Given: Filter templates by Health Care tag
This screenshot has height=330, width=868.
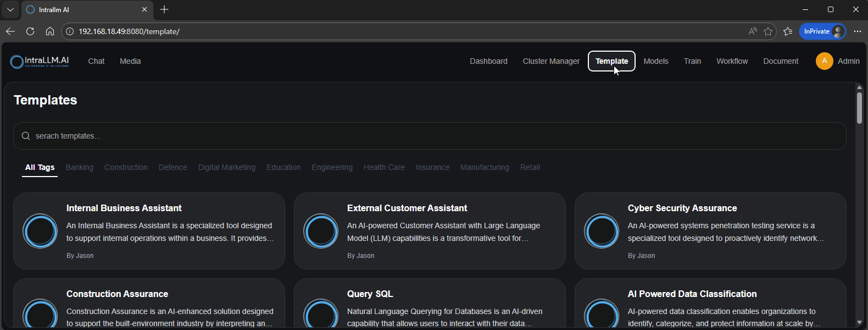Looking at the screenshot, I should click(x=384, y=167).
